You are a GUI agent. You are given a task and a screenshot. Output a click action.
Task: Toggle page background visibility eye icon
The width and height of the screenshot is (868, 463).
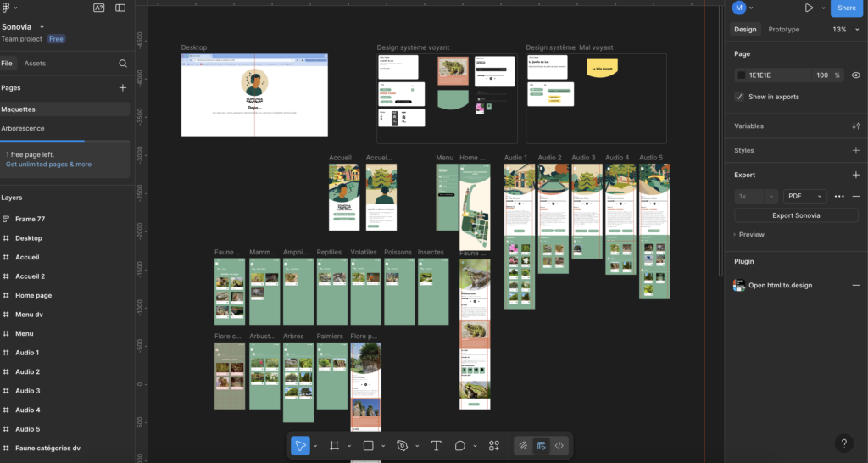click(855, 75)
